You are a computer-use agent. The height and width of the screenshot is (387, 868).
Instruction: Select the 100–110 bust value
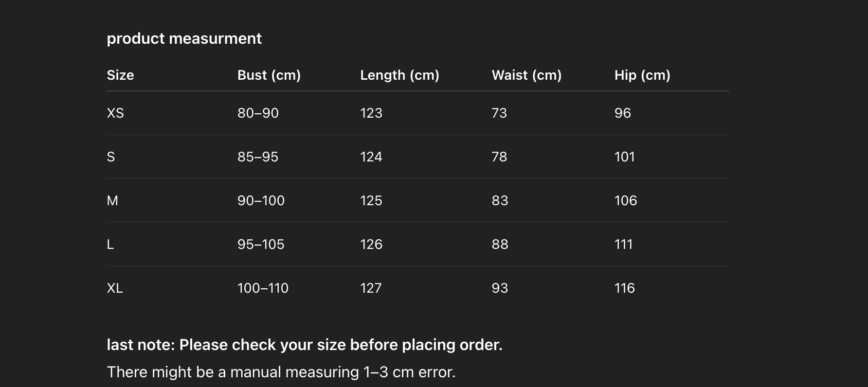click(x=263, y=288)
